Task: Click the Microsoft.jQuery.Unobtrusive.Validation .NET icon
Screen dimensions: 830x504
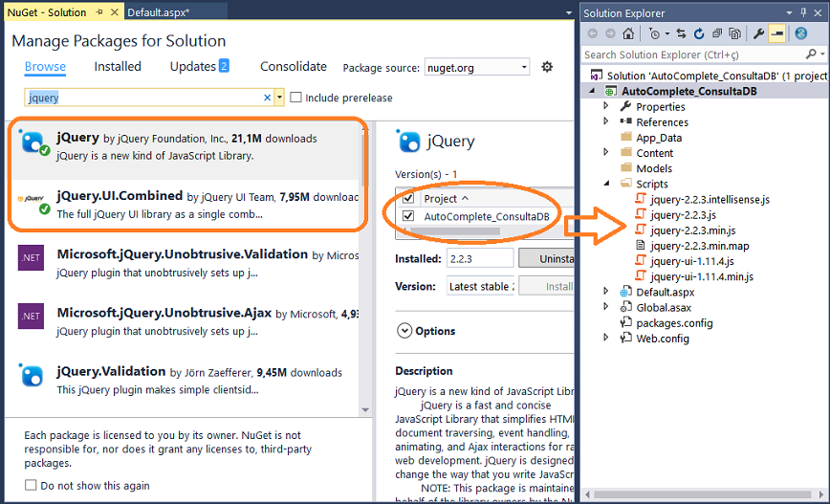Action: 31,258
